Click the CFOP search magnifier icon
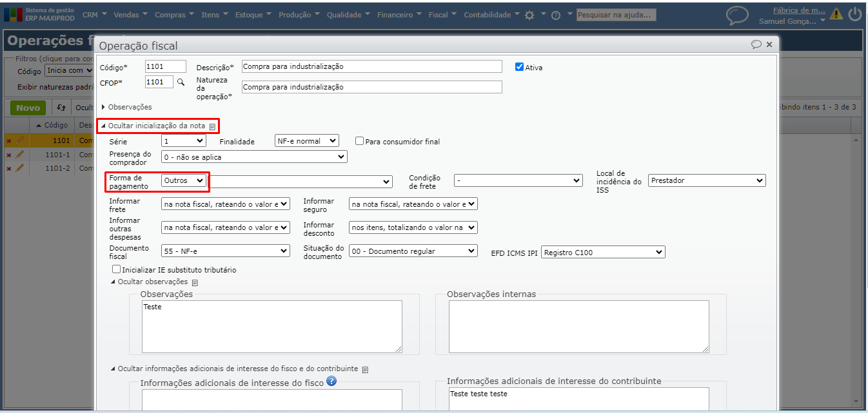 pyautogui.click(x=181, y=82)
